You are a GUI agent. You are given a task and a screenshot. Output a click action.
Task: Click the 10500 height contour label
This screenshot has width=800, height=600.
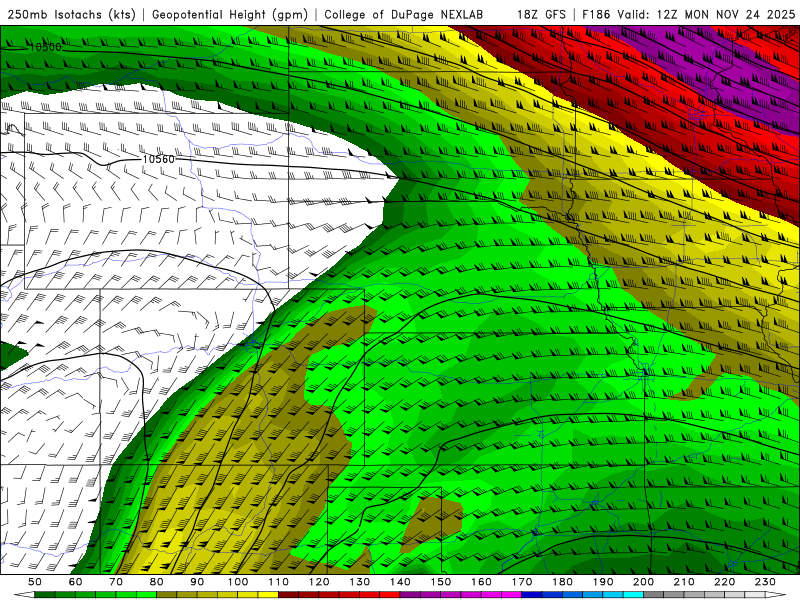(x=45, y=47)
